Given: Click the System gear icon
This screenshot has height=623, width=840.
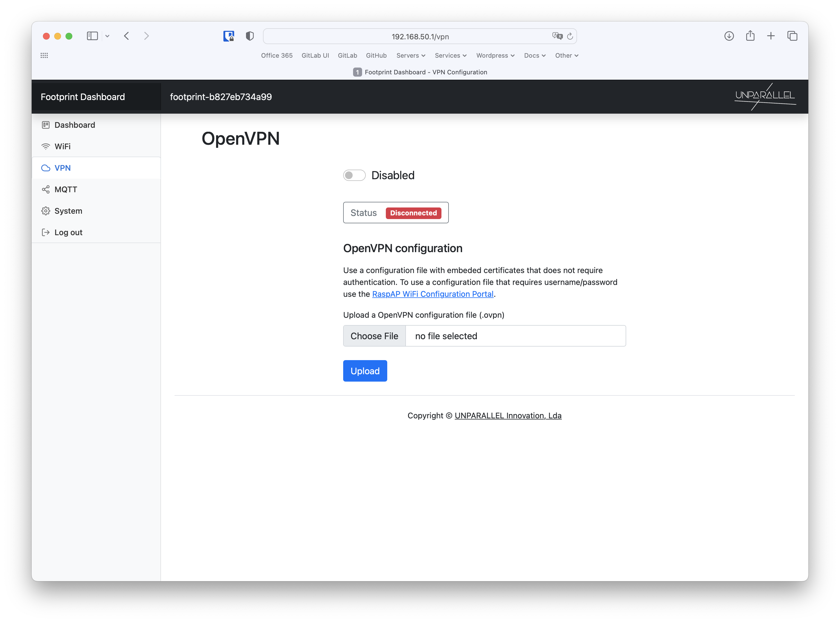Looking at the screenshot, I should (45, 211).
